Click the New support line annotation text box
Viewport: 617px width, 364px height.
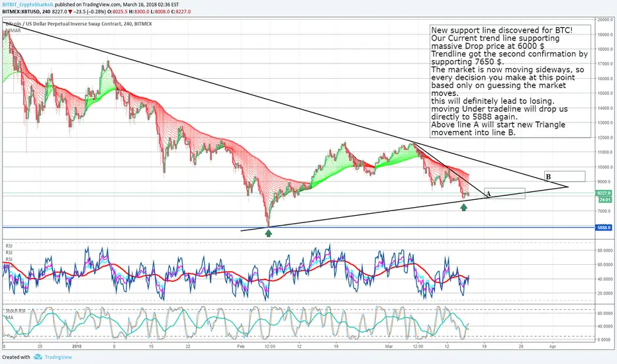click(x=510, y=81)
